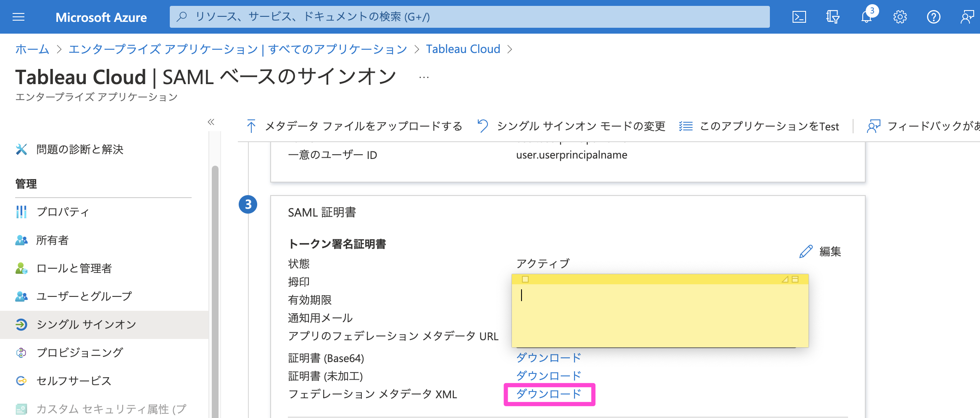Screen dimensions: 980x418
Task: Open the help question mark panel
Action: click(x=933, y=17)
